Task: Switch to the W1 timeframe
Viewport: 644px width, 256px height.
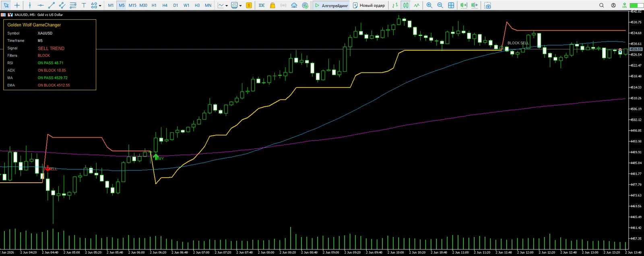Action: point(186,5)
